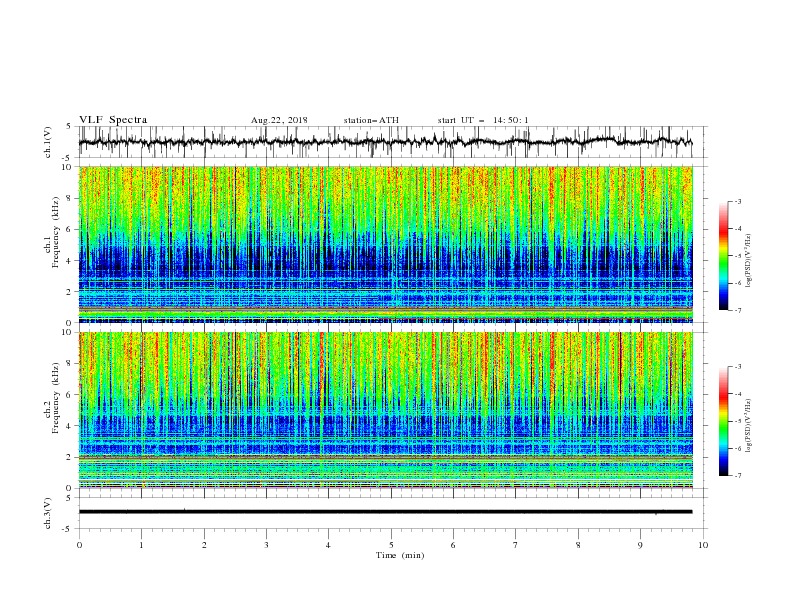Click the "-7" tick on upper color bar
This screenshot has width=792, height=612.
point(737,310)
